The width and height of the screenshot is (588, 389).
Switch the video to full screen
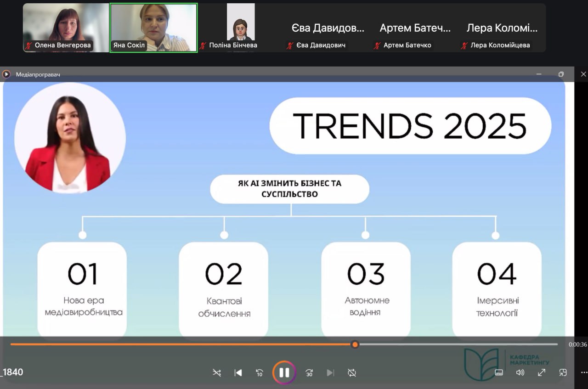tap(542, 372)
